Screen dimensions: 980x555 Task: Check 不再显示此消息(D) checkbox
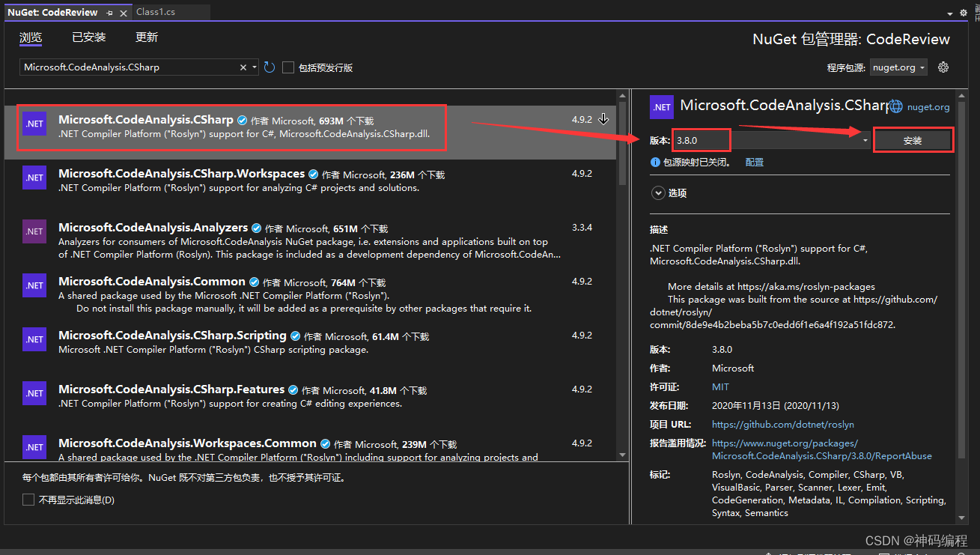click(x=28, y=500)
